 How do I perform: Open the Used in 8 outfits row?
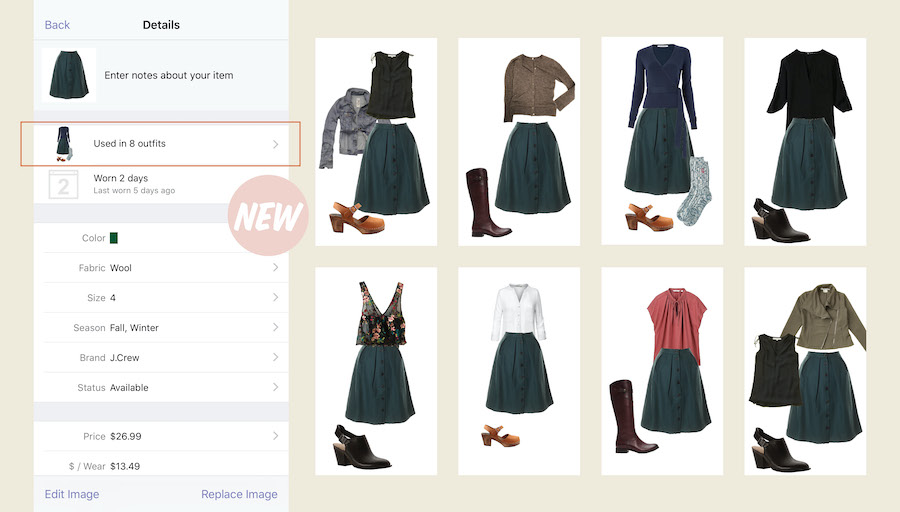(161, 143)
